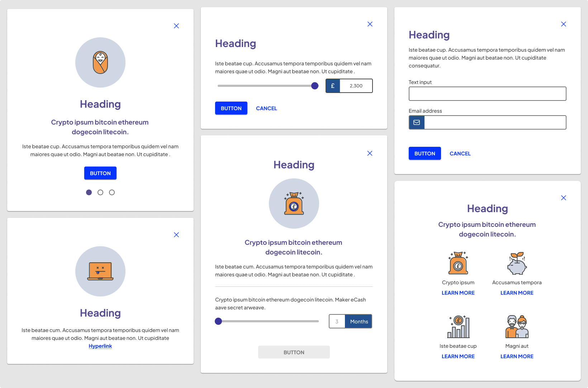Click the greyed-out BUTTON below Months slider
588x388 pixels.
294,352
